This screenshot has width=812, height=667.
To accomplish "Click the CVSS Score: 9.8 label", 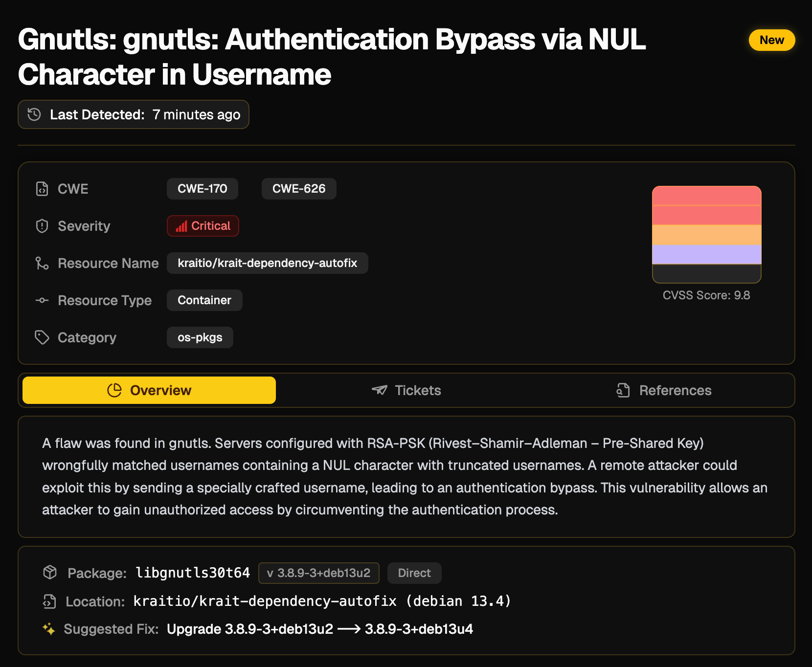I will click(x=706, y=295).
